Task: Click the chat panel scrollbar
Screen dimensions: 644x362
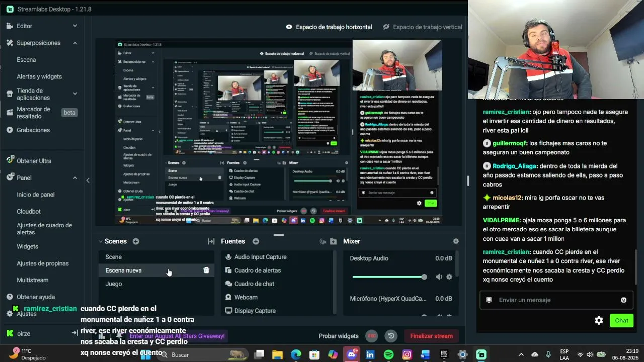Action: pos(636,266)
